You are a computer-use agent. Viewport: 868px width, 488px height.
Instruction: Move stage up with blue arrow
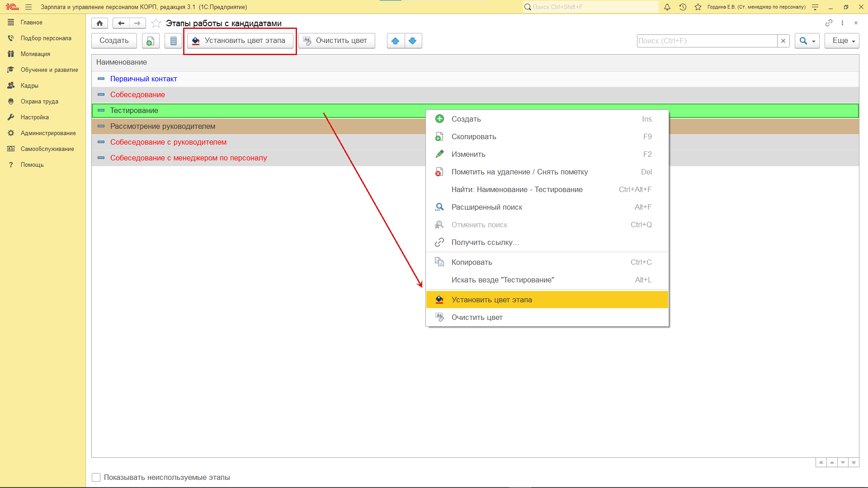point(396,41)
